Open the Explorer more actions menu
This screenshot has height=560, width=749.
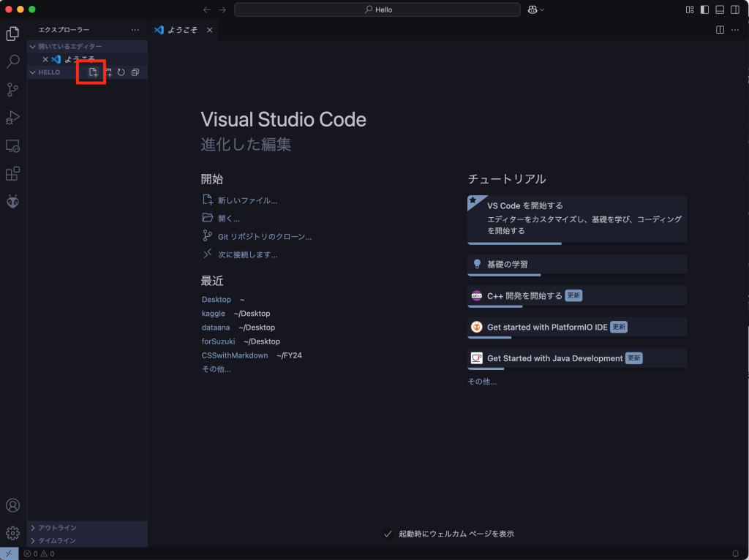(x=135, y=30)
